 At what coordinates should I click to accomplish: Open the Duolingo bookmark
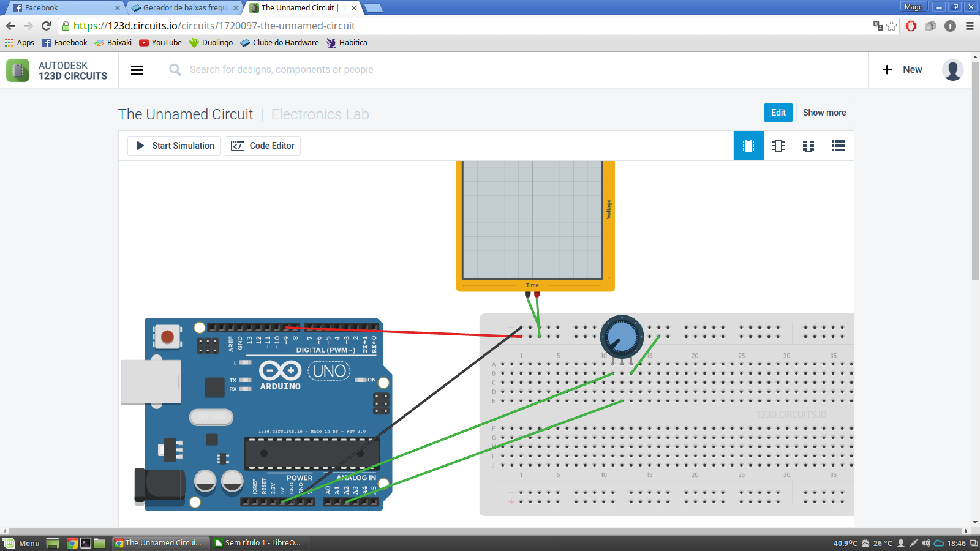211,43
